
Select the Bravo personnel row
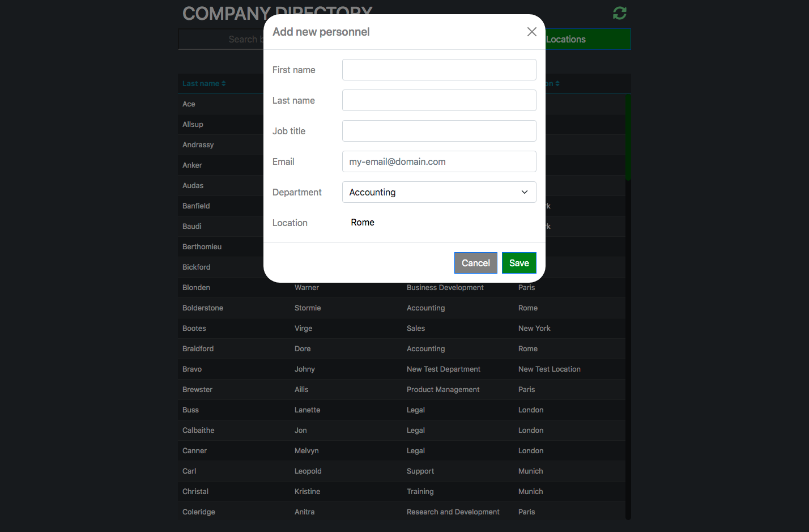coord(192,369)
